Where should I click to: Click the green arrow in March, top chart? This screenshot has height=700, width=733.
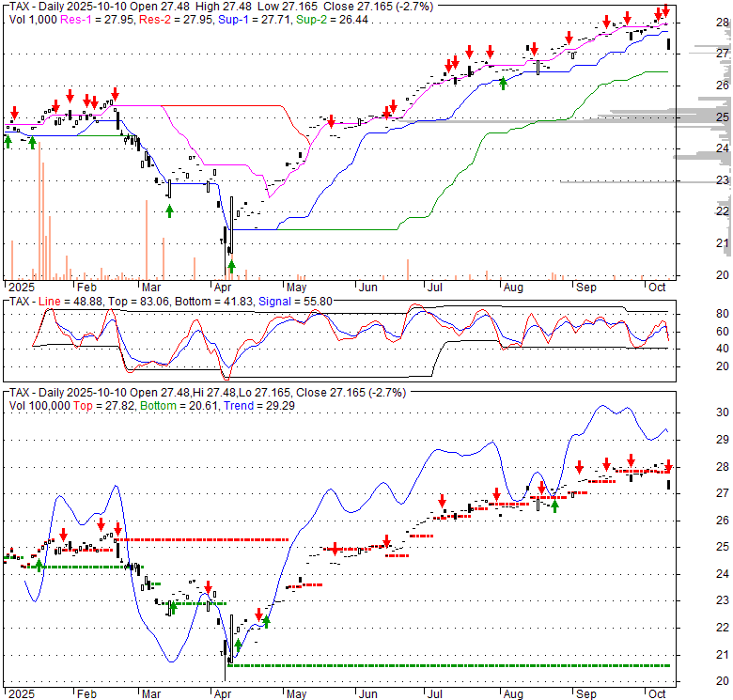coord(170,210)
